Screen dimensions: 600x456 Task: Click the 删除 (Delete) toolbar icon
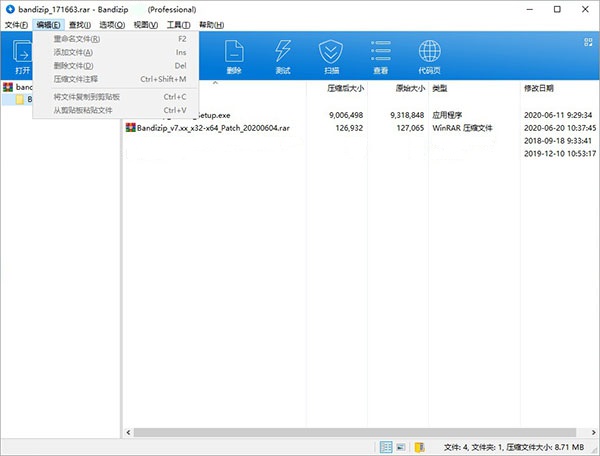[234, 57]
